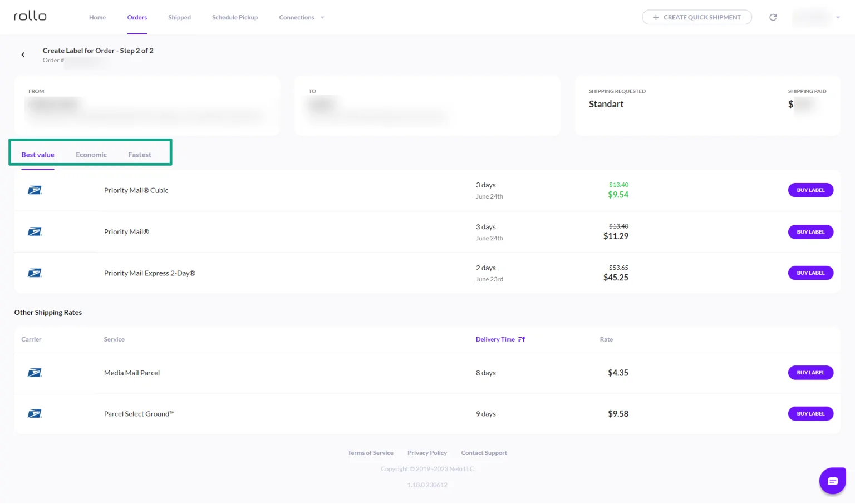Select the Fastest rate filter
Screen dimensions: 855x504
139,155
